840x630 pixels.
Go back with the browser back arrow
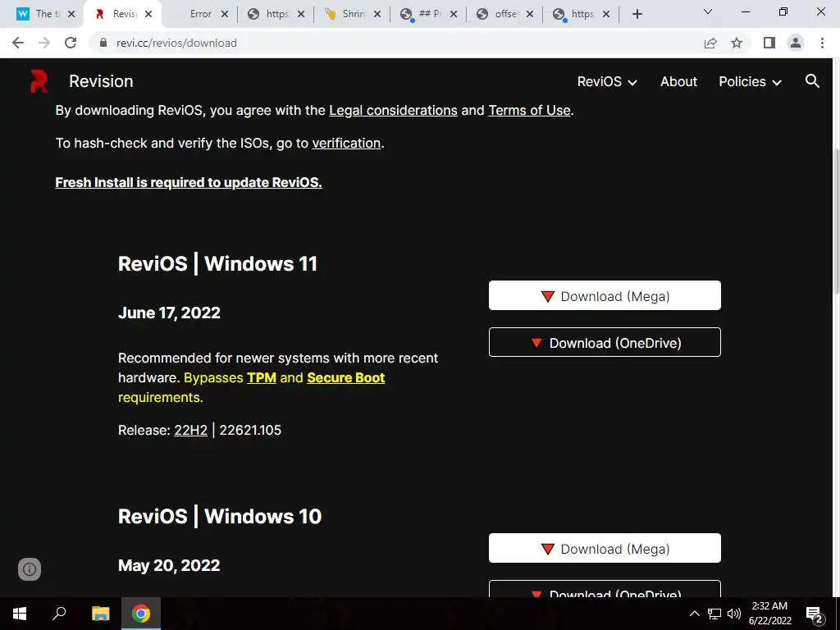tap(18, 43)
